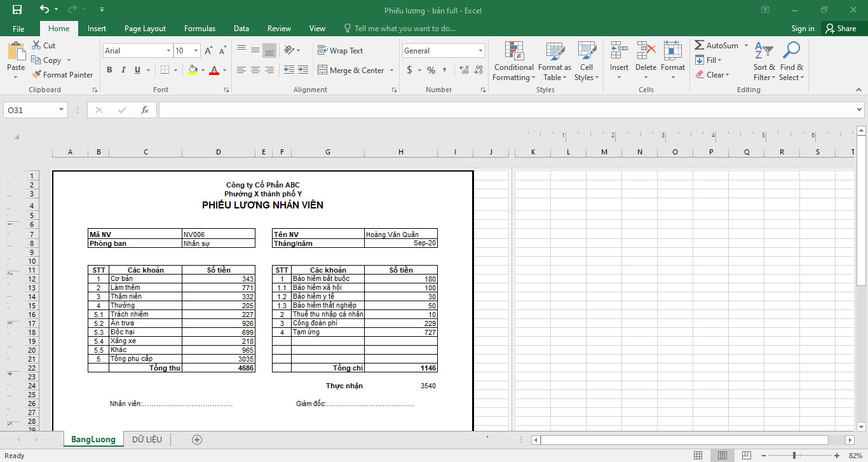Toggle Middle Align

pos(255,50)
